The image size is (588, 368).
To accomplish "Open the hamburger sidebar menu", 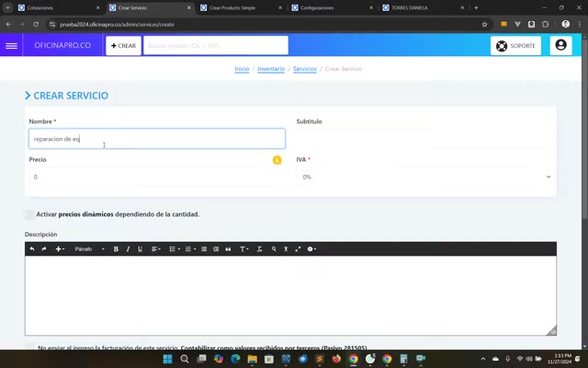I will point(11,45).
